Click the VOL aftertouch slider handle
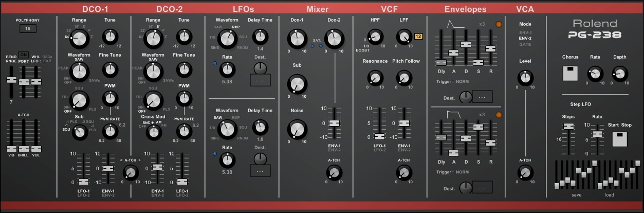 tap(35, 149)
